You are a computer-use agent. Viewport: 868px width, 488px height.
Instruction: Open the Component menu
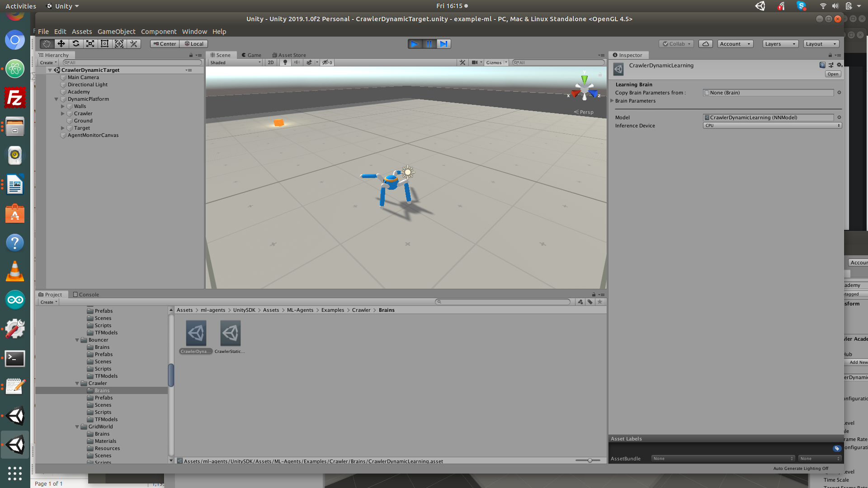tap(159, 32)
